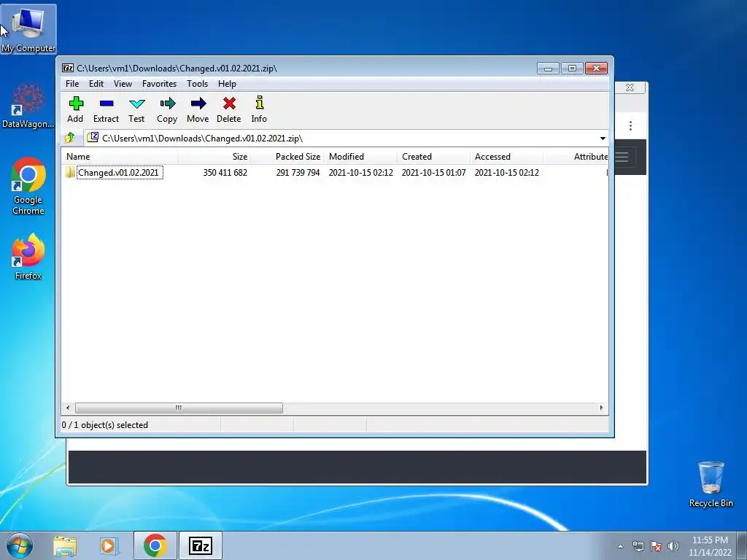The image size is (747, 560).
Task: Sort by Size column header
Action: coord(215,157)
